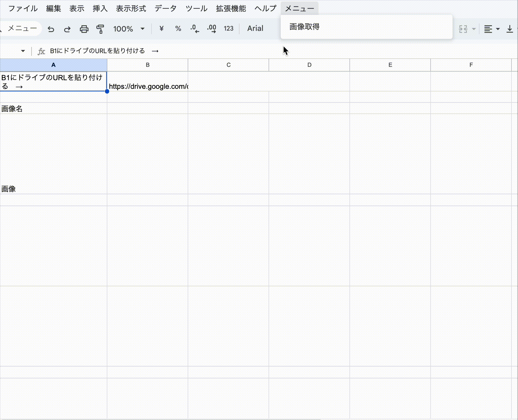Select the paint format tool
This screenshot has height=420, width=518.
(100, 29)
